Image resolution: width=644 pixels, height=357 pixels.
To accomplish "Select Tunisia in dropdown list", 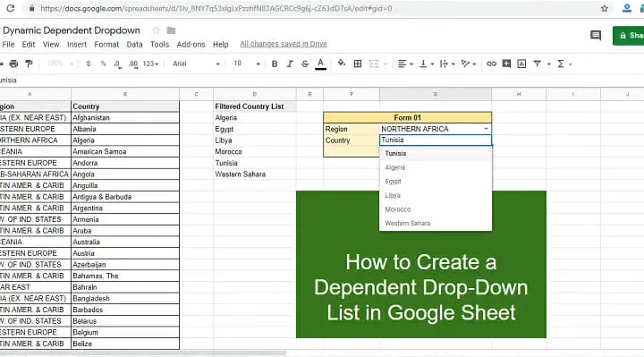I will tap(436, 153).
